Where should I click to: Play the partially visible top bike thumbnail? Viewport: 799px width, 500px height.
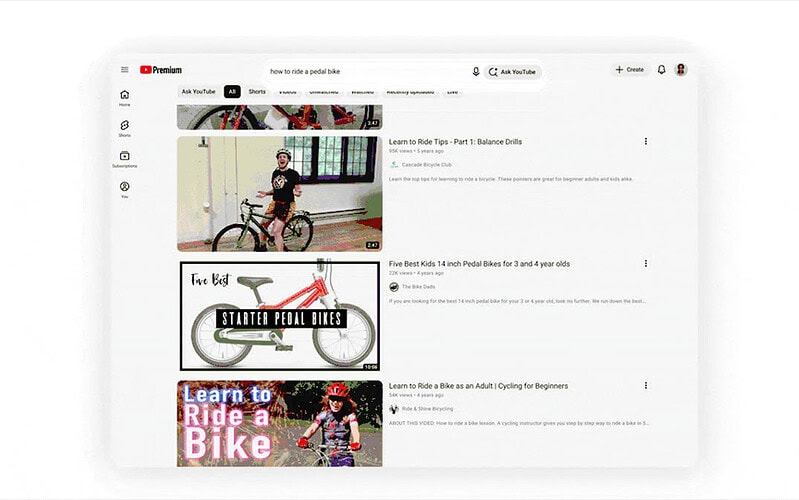click(280, 117)
